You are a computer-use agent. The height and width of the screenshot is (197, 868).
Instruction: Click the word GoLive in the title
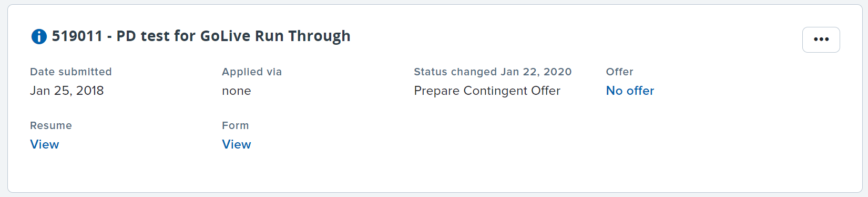(x=226, y=36)
